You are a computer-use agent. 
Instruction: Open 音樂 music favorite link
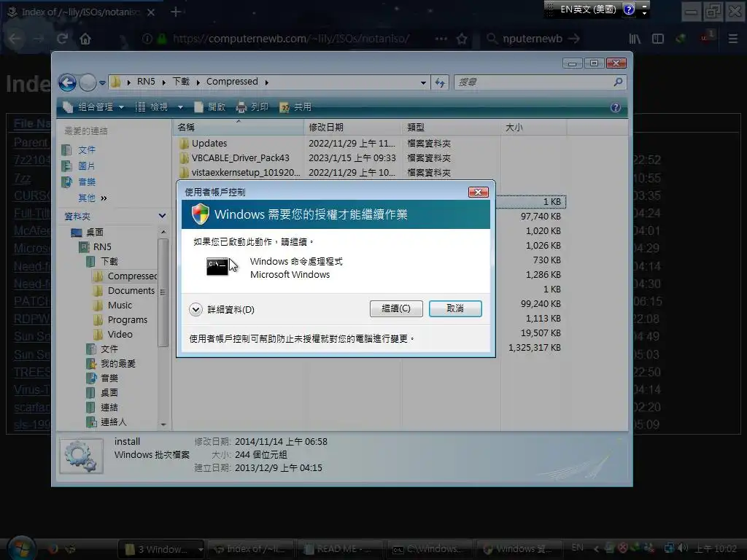click(x=79, y=182)
